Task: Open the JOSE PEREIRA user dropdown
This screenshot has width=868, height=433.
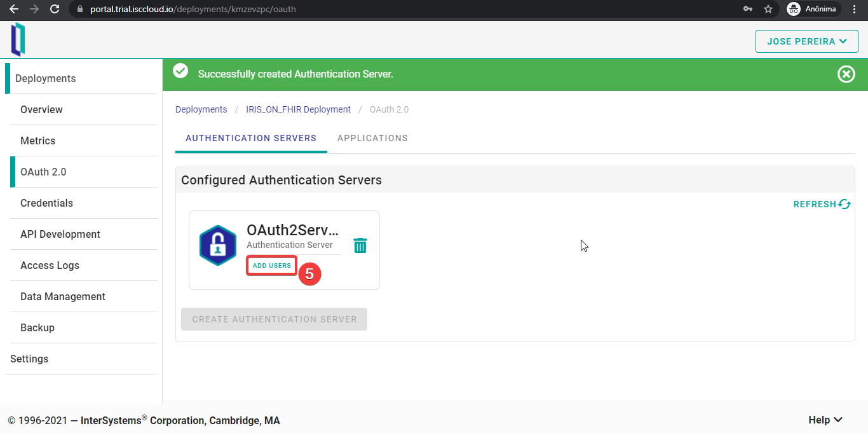Action: 807,41
